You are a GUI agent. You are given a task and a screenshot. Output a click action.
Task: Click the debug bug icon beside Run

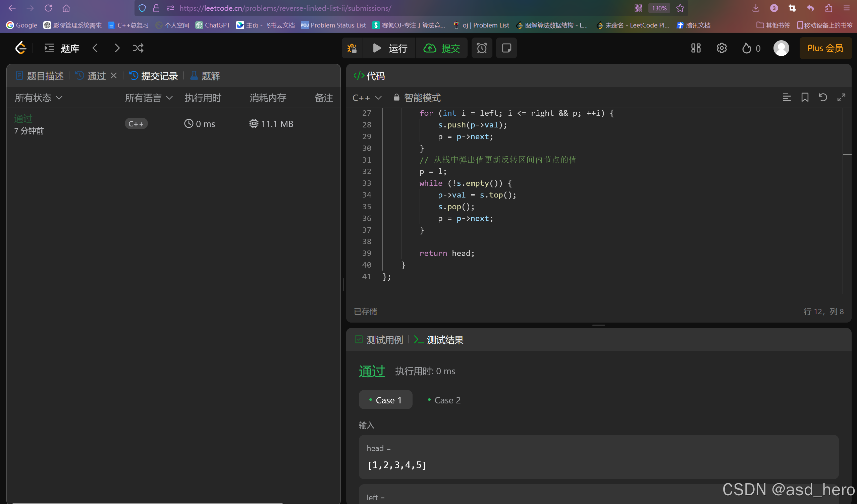click(x=352, y=48)
